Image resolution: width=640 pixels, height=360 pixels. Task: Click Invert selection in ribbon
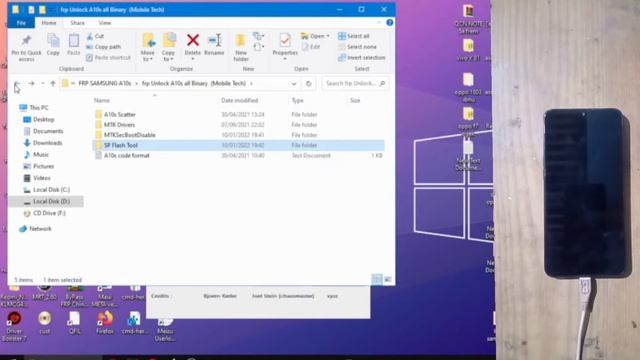point(362,58)
